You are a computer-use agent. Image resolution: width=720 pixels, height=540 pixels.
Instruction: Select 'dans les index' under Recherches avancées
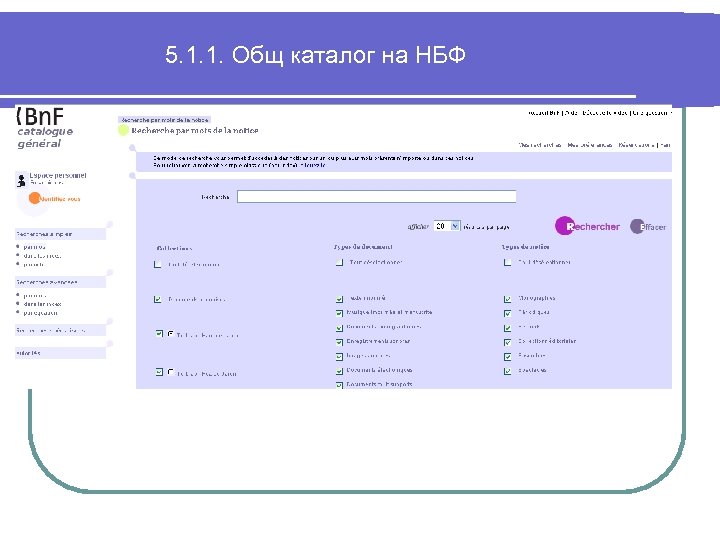42,304
